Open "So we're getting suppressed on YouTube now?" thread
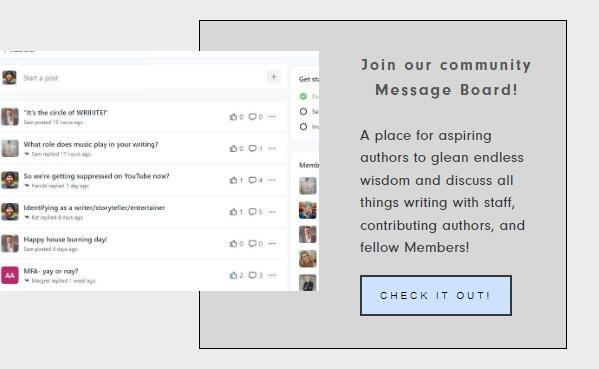Screen dimensions: 599x369 [96, 176]
